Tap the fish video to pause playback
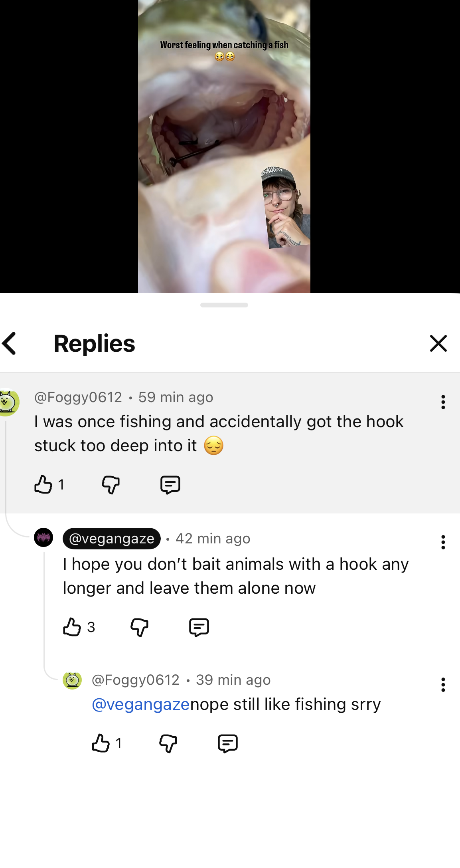The width and height of the screenshot is (460, 868). [x=224, y=147]
